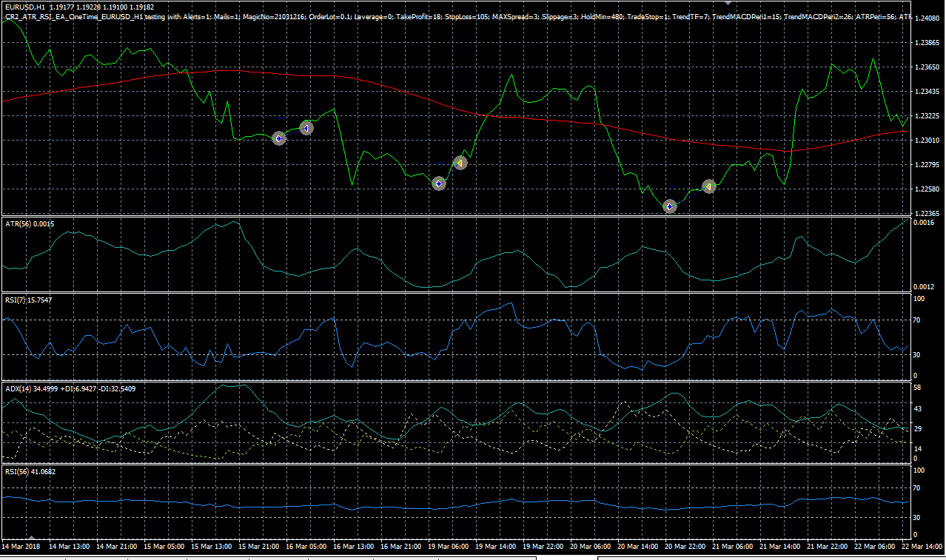Click the orange exit arrow on 19 Mar

click(x=460, y=162)
